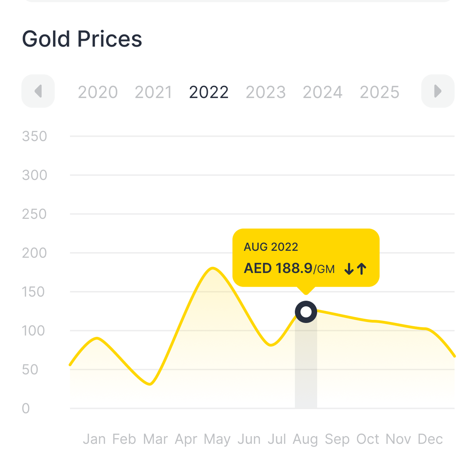This screenshot has height=466, width=476.
Task: Click the May month label
Action: pos(217,439)
